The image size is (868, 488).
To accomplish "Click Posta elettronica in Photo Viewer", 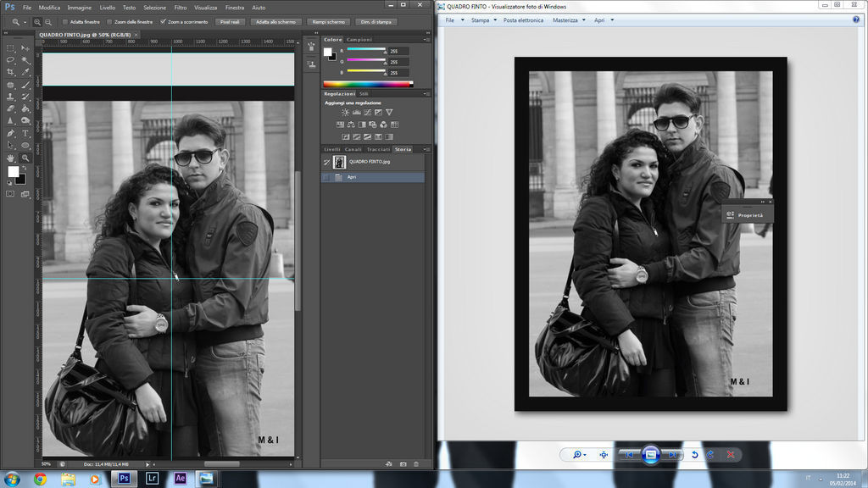I will pyautogui.click(x=523, y=20).
